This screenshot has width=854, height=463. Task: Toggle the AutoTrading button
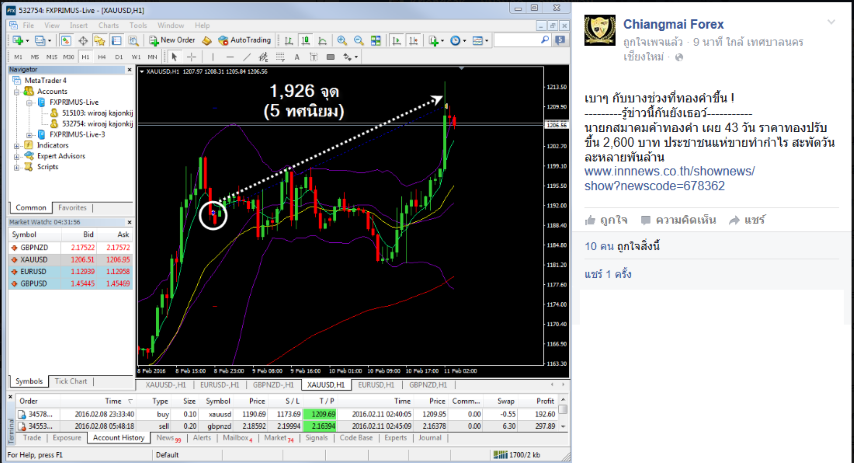[x=244, y=40]
